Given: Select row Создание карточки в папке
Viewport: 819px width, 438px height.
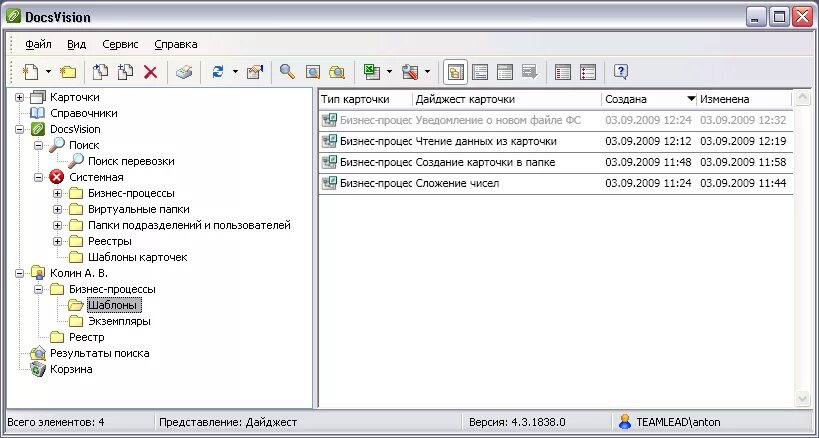Looking at the screenshot, I should click(556, 162).
